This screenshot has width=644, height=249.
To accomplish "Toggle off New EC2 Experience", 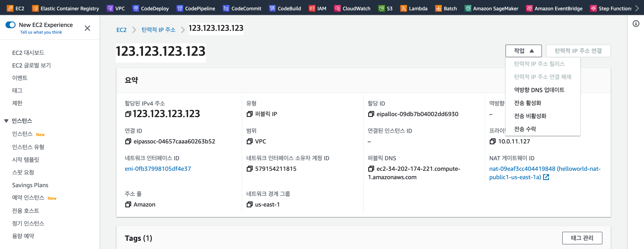I will 11,25.
